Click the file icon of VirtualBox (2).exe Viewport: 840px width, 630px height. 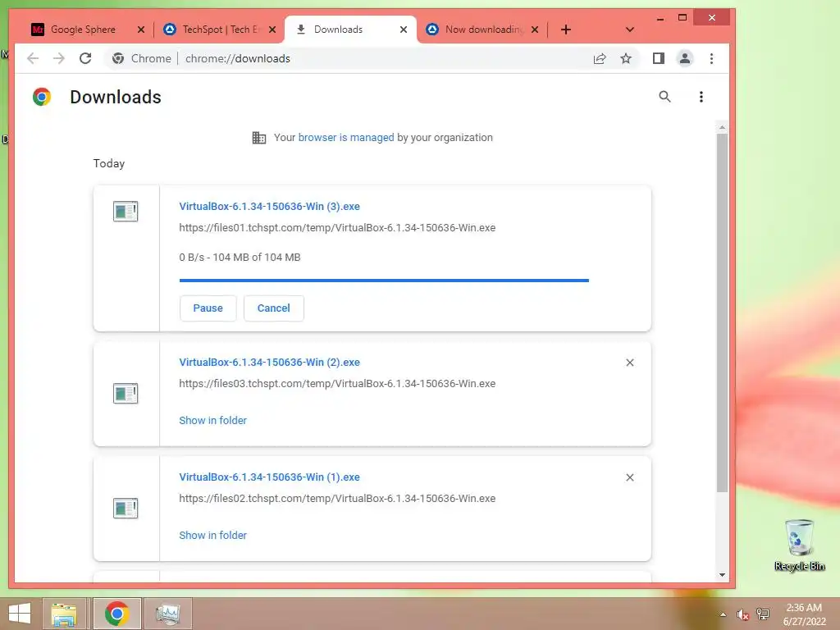(x=126, y=393)
